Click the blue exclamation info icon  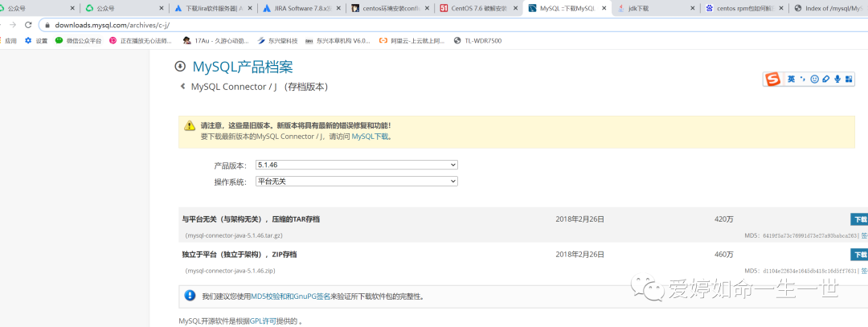point(190,296)
